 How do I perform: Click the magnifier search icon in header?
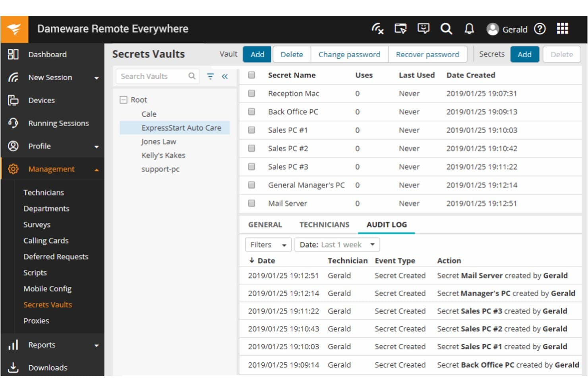(446, 29)
